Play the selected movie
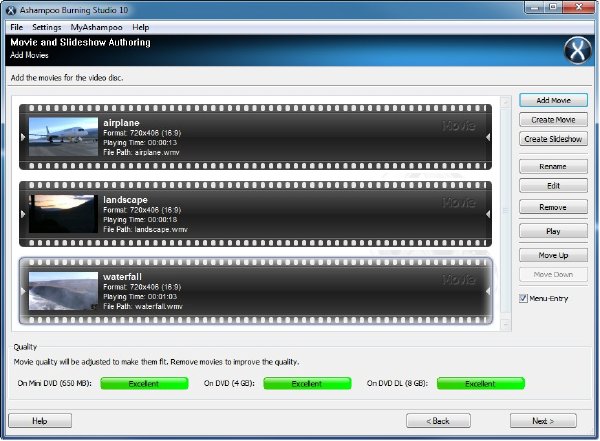 tap(553, 231)
